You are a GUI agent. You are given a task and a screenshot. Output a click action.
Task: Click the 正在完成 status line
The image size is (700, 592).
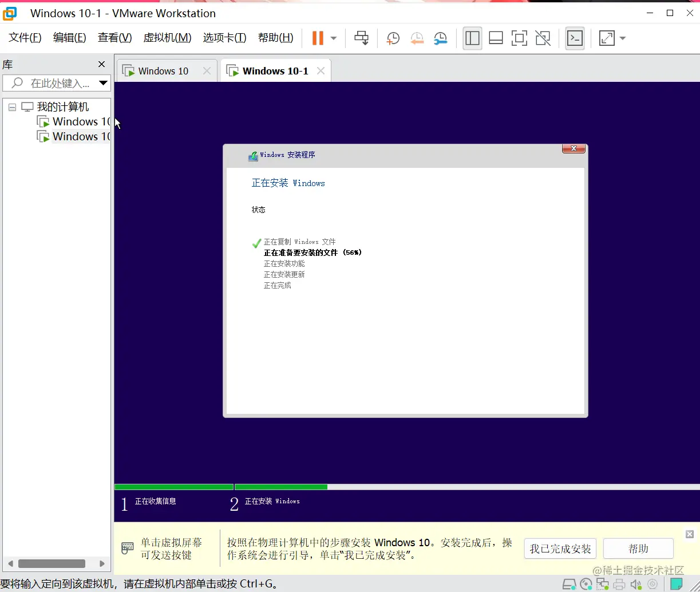pyautogui.click(x=278, y=285)
